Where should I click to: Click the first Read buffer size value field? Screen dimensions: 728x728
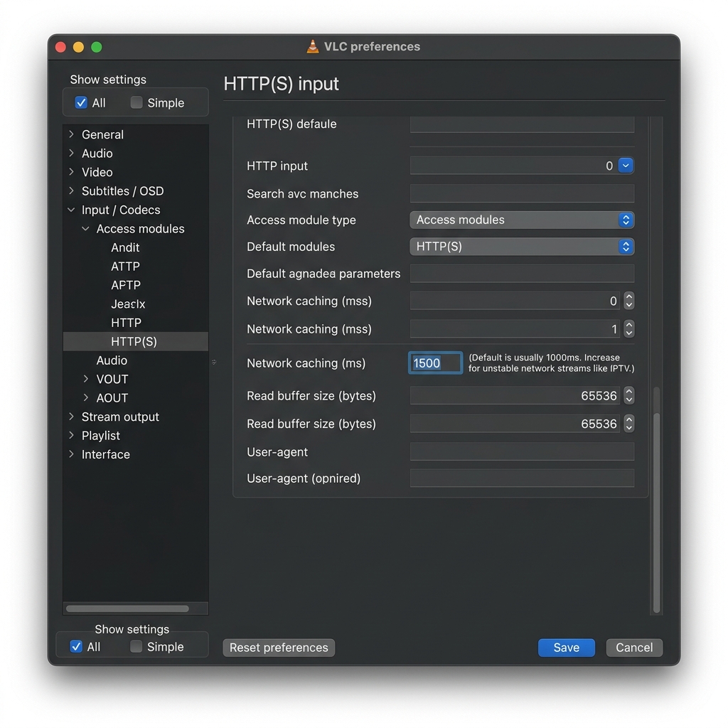[x=515, y=395]
